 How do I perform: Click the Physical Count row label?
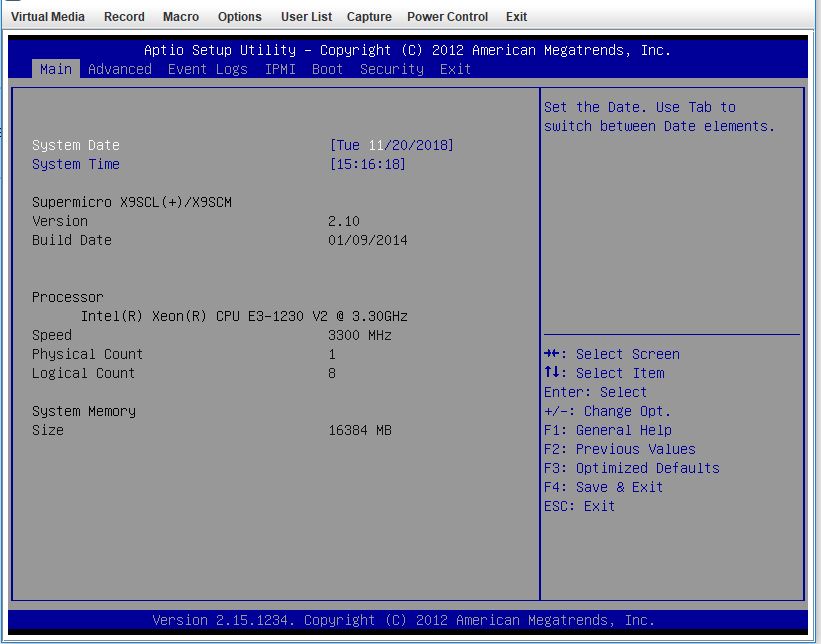point(87,354)
